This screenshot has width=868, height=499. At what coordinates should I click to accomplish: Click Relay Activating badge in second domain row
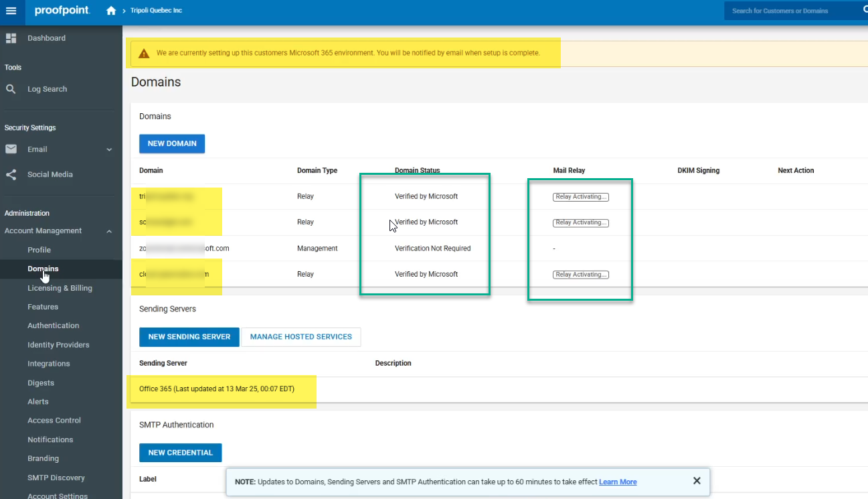pos(580,222)
